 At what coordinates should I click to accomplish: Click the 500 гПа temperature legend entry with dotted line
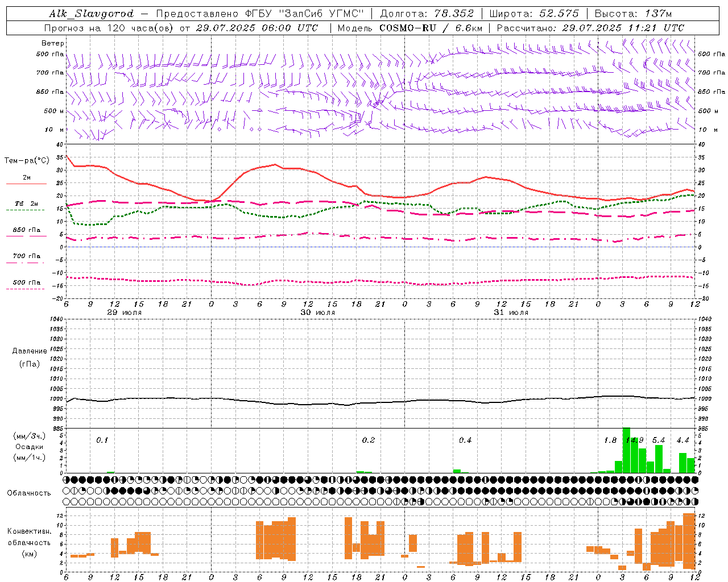[x=26, y=282]
